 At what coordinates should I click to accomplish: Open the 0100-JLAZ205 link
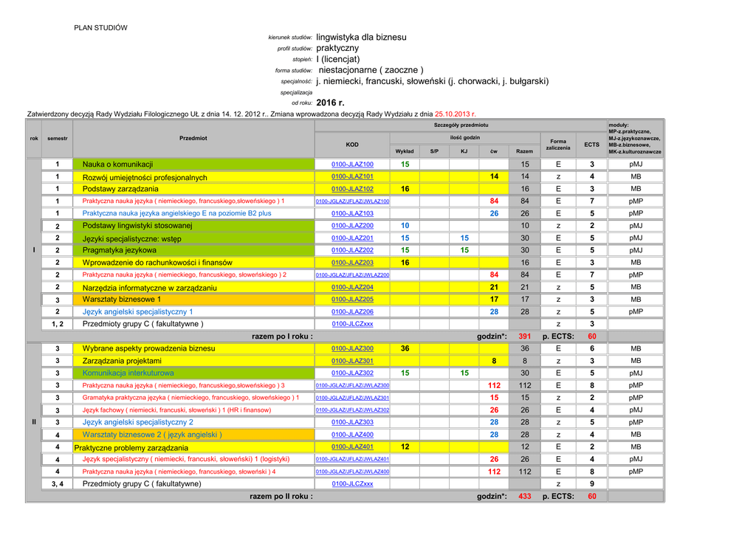click(352, 300)
